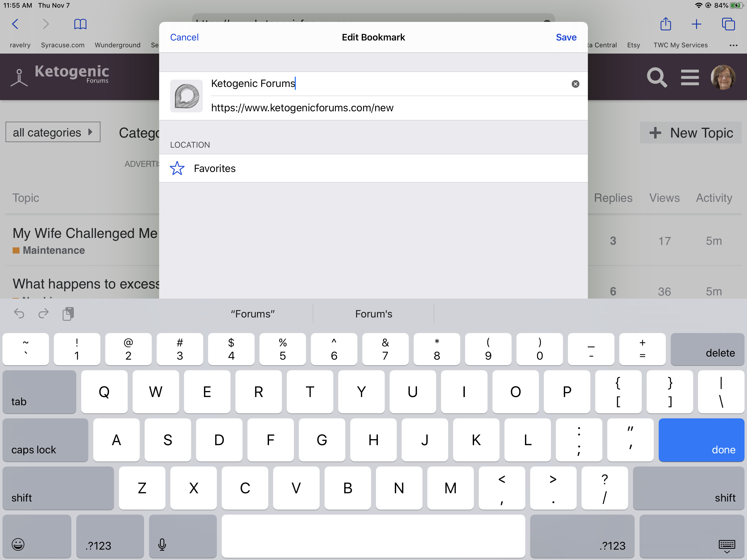Screen dimensions: 747x560
Task: Tap the tilde backtick key
Action: tap(26, 349)
